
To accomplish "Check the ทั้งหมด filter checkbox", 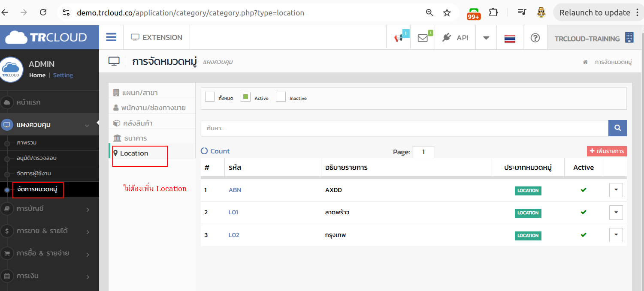I will (x=210, y=97).
